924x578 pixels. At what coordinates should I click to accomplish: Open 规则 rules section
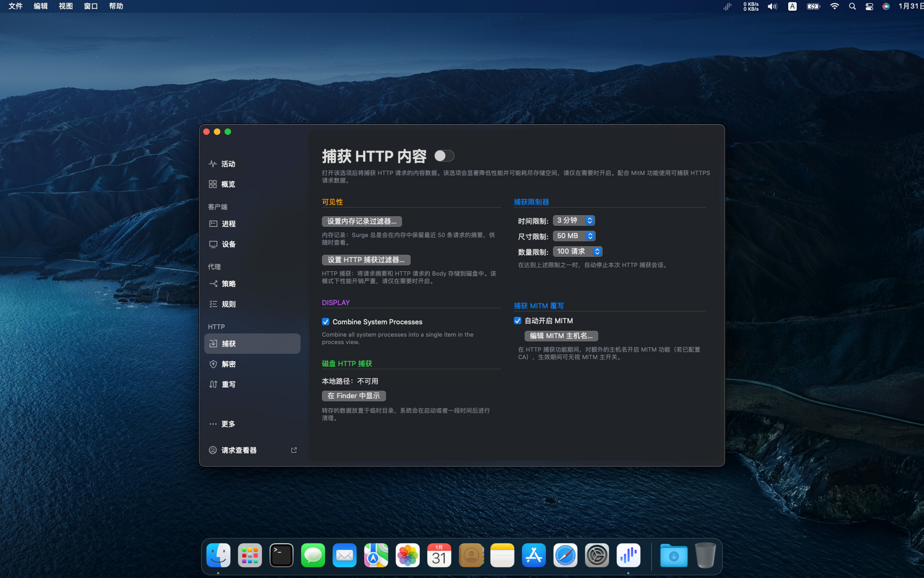pyautogui.click(x=252, y=304)
